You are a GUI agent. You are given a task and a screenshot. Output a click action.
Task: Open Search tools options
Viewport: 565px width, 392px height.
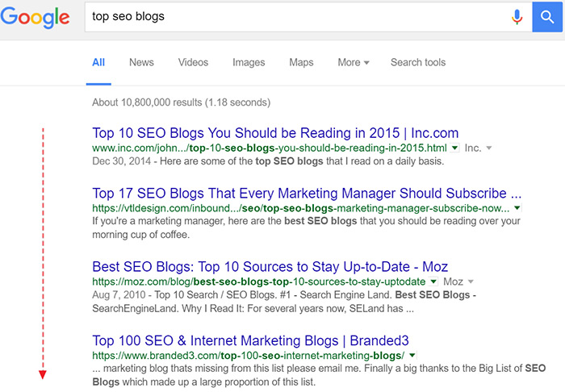(x=417, y=63)
